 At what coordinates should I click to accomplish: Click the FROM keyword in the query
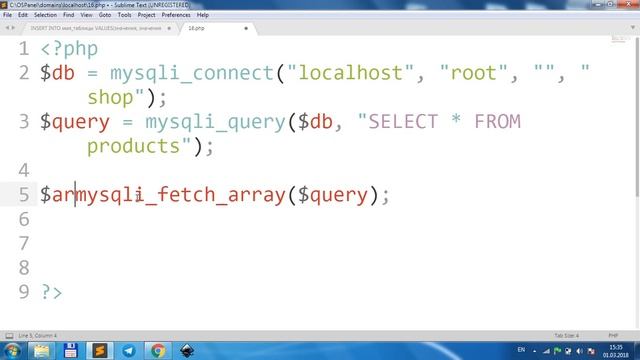[497, 122]
